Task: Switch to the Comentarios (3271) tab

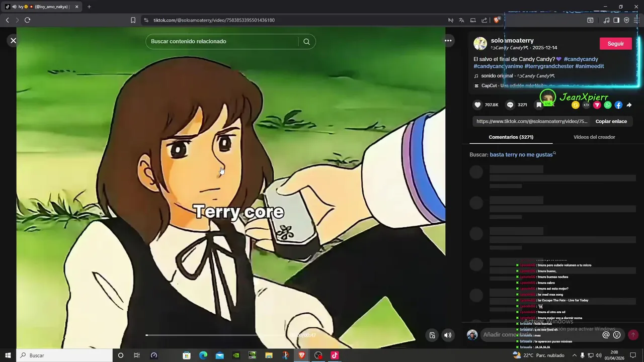Action: (x=511, y=137)
